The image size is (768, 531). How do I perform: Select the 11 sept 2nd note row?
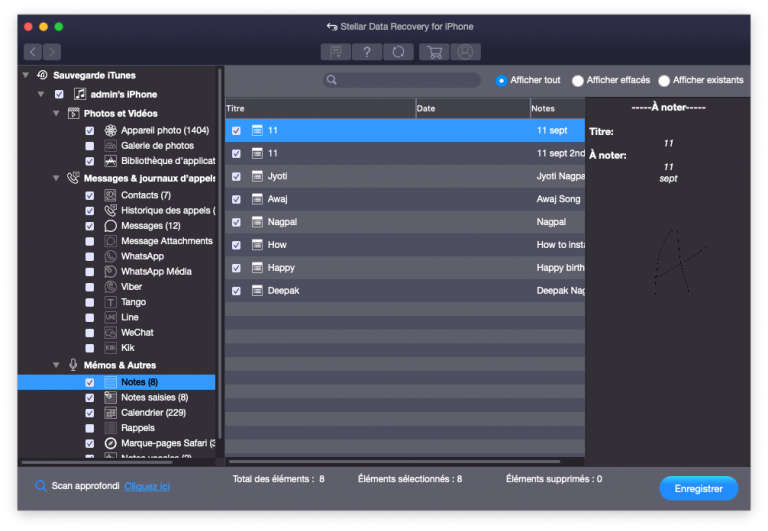click(x=405, y=153)
